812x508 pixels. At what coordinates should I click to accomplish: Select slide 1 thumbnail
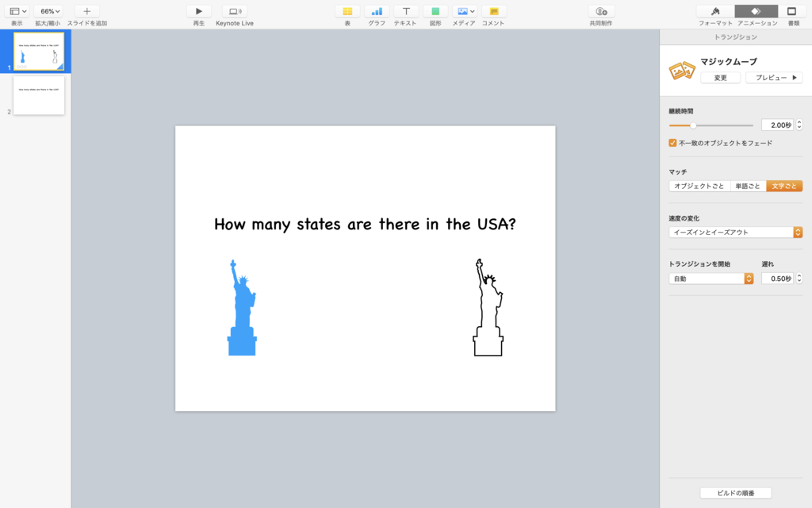pyautogui.click(x=39, y=52)
